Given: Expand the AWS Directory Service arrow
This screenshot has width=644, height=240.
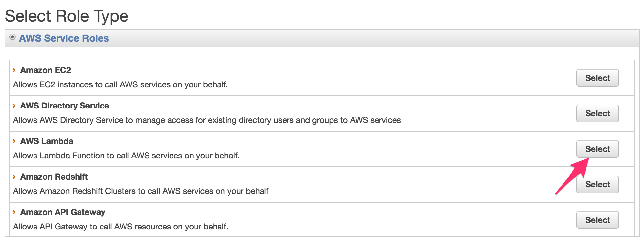Looking at the screenshot, I should tap(14, 106).
